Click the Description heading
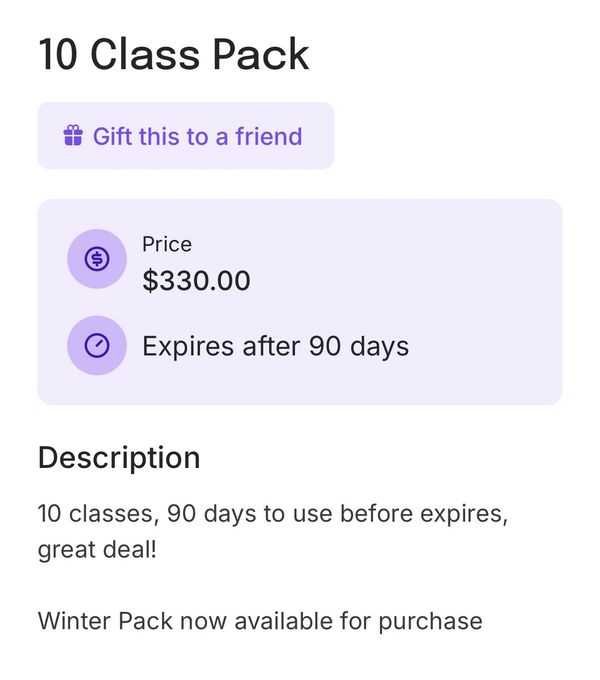Screen dimensions: 600x680 point(119,458)
